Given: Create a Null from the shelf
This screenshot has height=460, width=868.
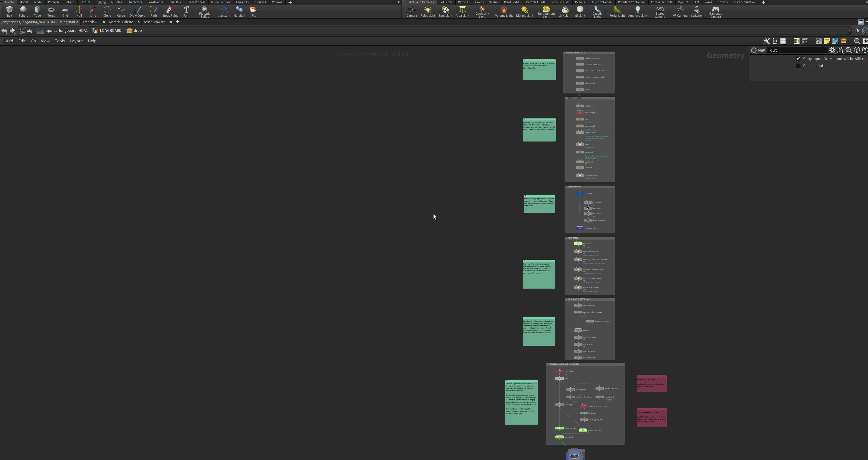Looking at the screenshot, I should [79, 11].
